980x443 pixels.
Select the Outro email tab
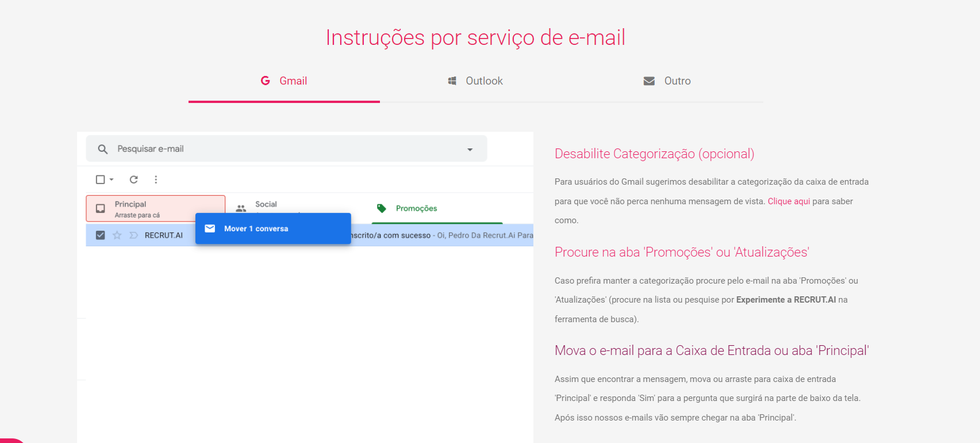coord(667,81)
